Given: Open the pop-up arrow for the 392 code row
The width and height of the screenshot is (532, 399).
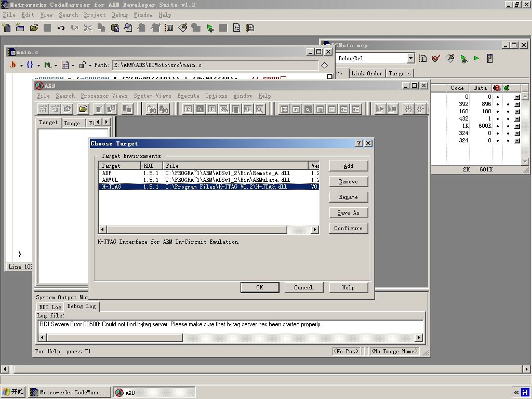Looking at the screenshot, I should click(517, 104).
